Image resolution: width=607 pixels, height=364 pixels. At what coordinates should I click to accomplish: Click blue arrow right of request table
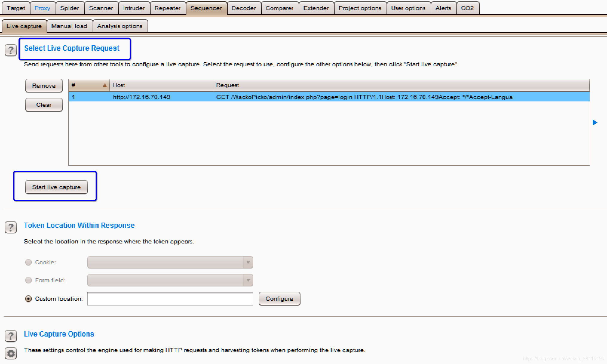(595, 122)
